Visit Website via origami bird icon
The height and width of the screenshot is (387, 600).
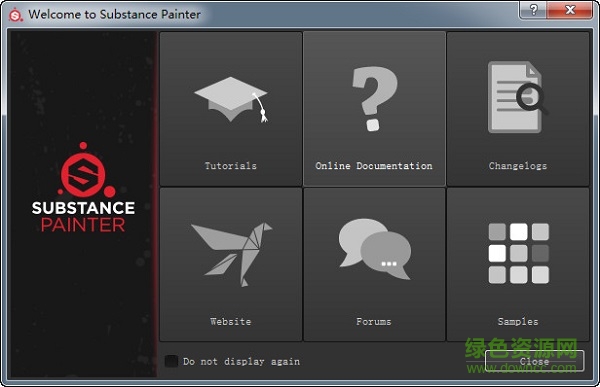click(x=232, y=255)
